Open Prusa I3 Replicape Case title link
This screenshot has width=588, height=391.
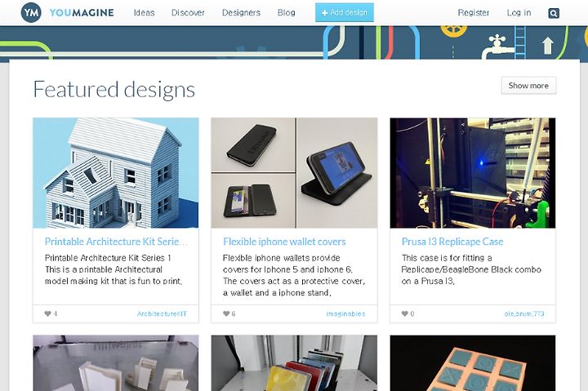[452, 242]
